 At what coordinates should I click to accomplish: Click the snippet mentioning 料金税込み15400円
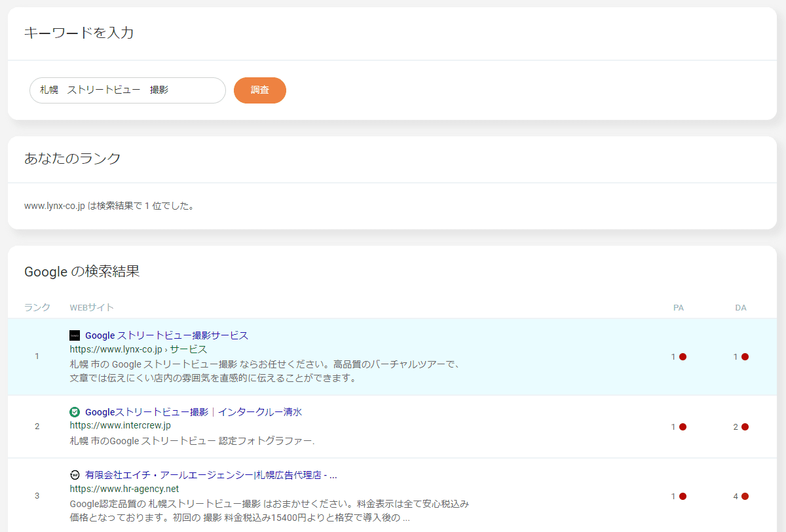click(269, 511)
